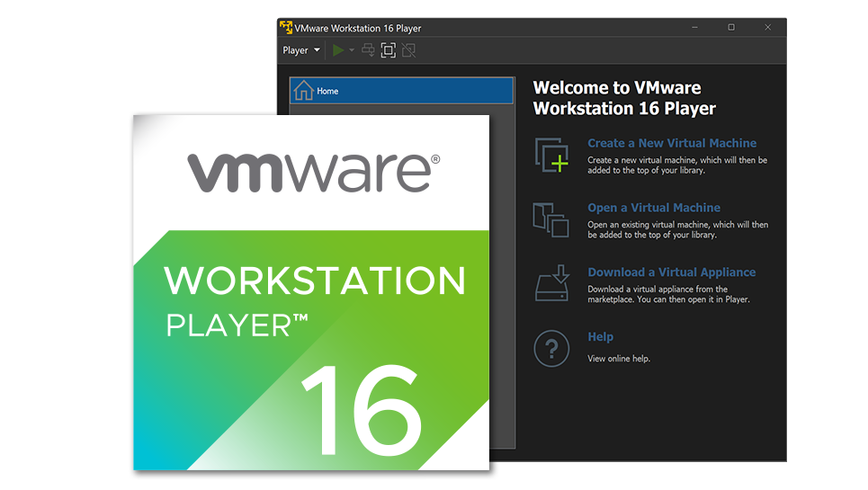Enter full screen mode icon

(388, 50)
